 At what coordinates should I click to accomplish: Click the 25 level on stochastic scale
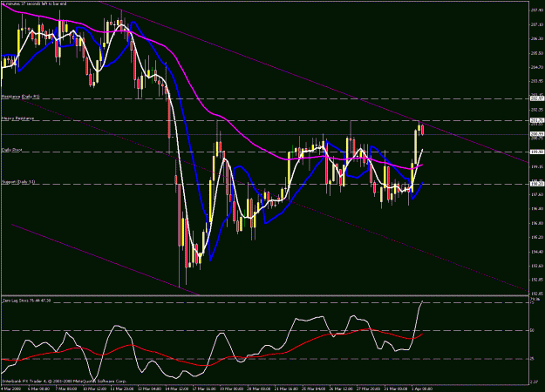[533, 359]
